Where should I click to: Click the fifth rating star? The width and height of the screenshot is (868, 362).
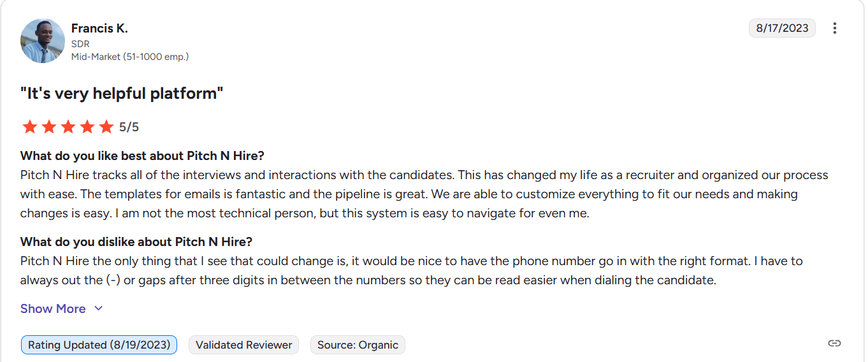pos(106,127)
